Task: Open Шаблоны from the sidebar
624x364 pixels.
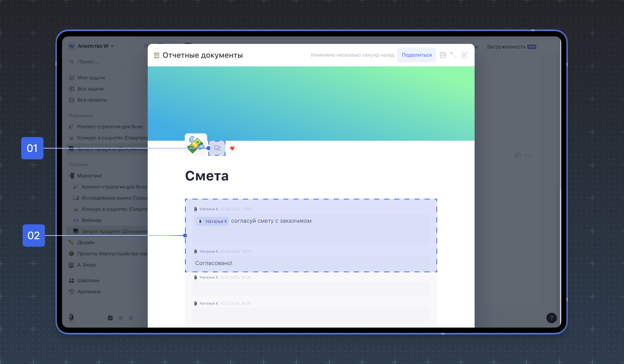Action: point(88,280)
